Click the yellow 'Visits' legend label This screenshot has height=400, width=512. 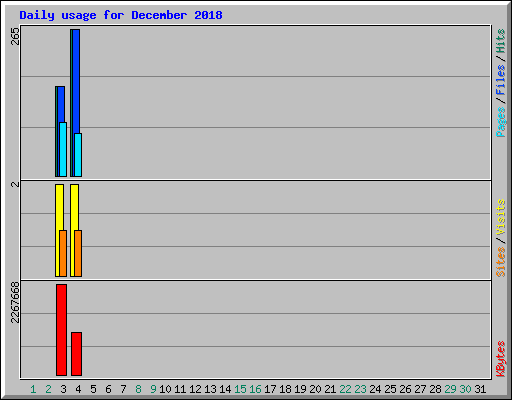tap(501, 217)
